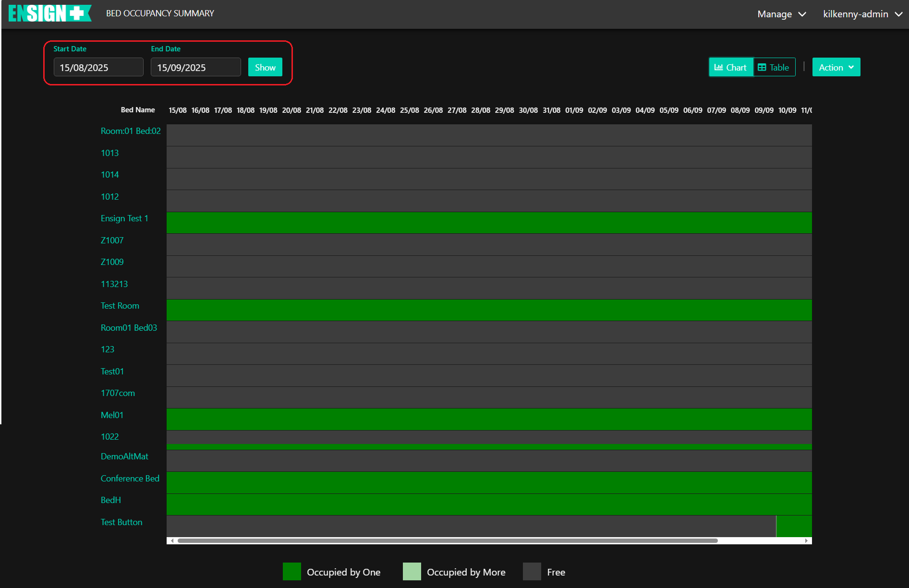The width and height of the screenshot is (909, 588).
Task: Click the scrollbar's left arrow
Action: 172,540
